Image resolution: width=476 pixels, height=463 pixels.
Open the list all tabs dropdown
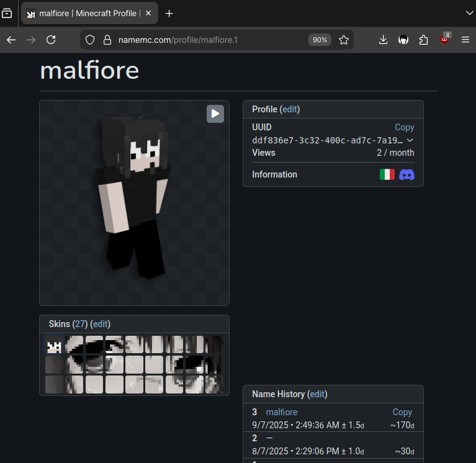[x=469, y=12]
